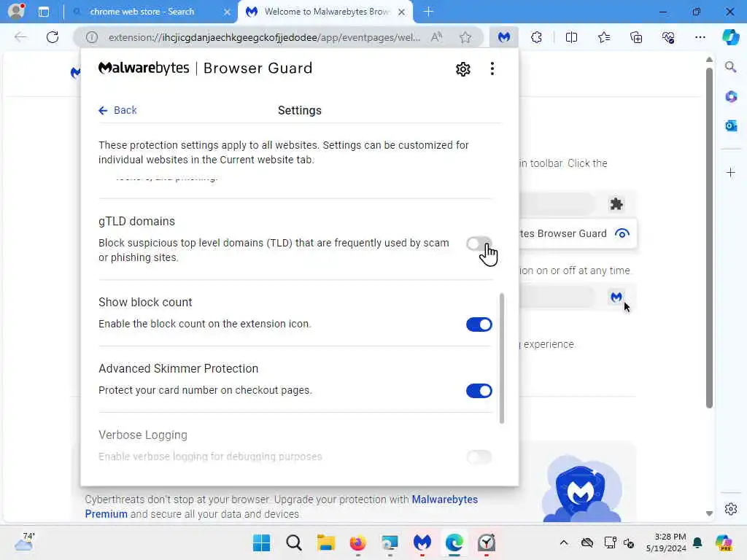Viewport: 747px width, 560px height.
Task: Open Read aloud icon in address bar
Action: pyautogui.click(x=436, y=37)
